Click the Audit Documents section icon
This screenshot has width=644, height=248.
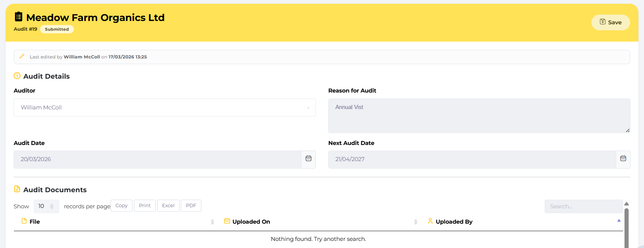click(17, 189)
